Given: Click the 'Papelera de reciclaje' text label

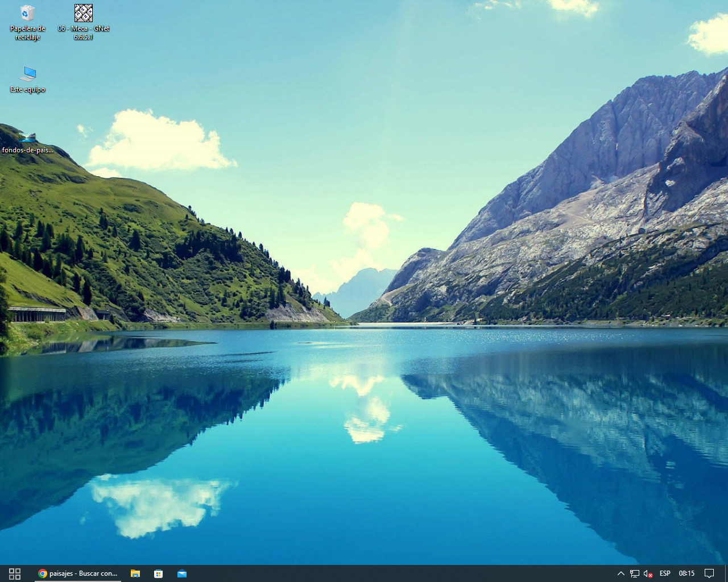Looking at the screenshot, I should tap(27, 33).
